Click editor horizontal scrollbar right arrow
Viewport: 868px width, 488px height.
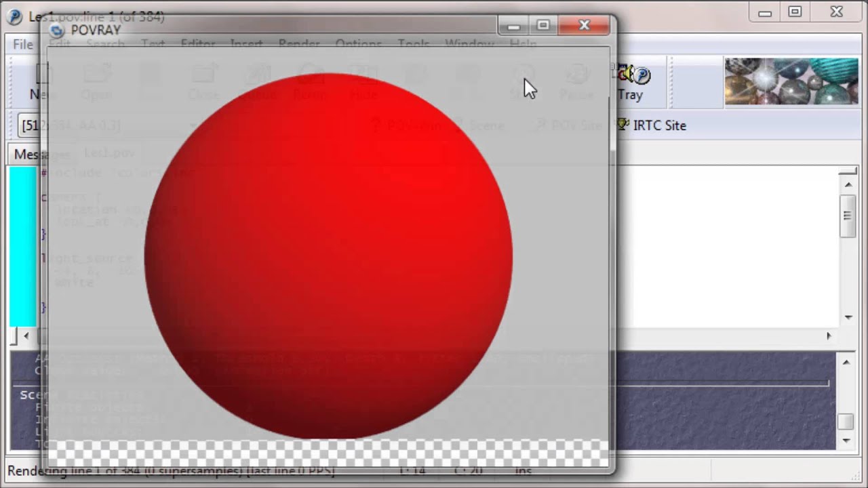pyautogui.click(x=828, y=335)
